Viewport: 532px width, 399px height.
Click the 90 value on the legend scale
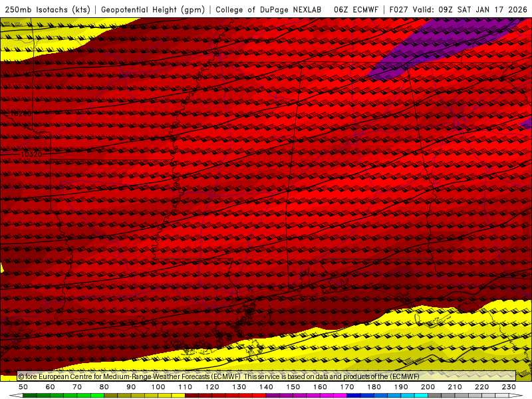coord(131,387)
